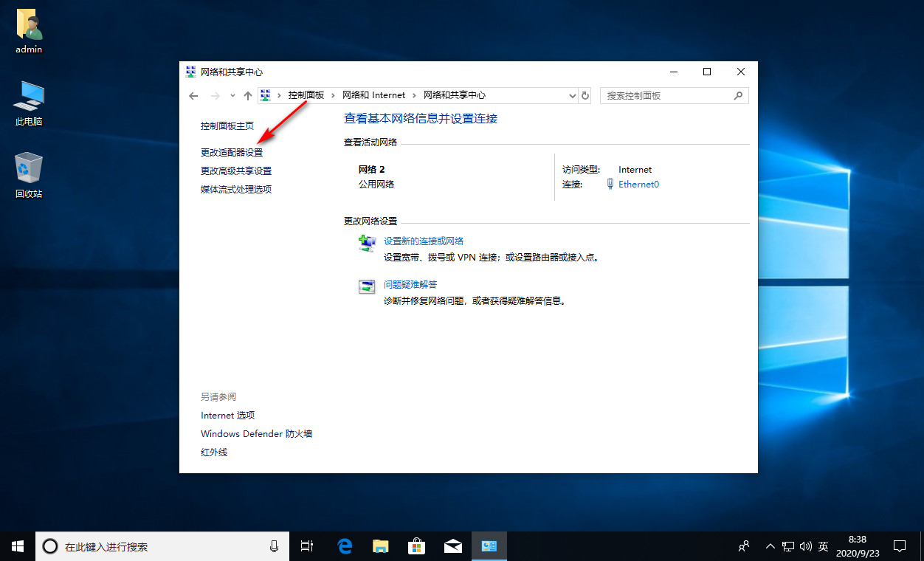Switch to 网络和 Internet in the breadcrumb
Image resolution: width=924 pixels, height=561 pixels.
pos(373,94)
